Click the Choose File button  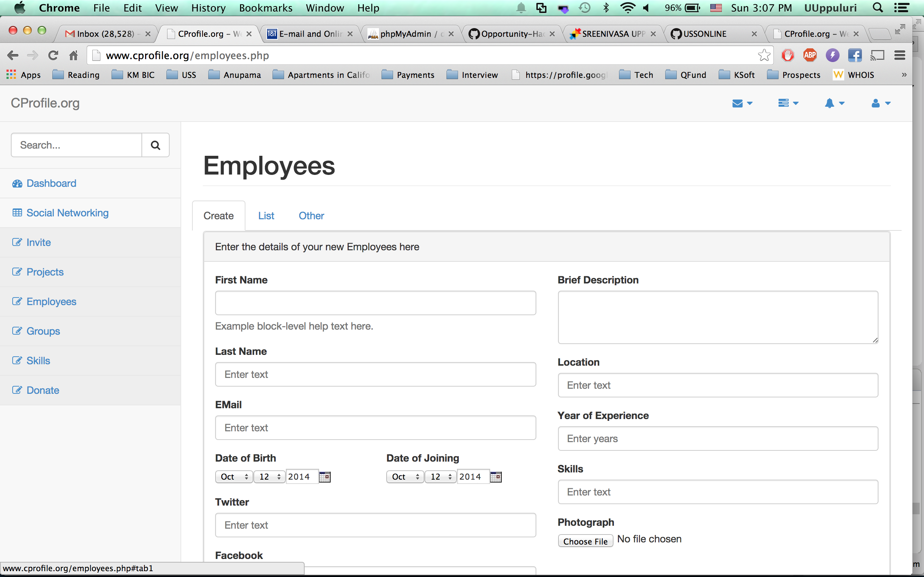tap(585, 541)
